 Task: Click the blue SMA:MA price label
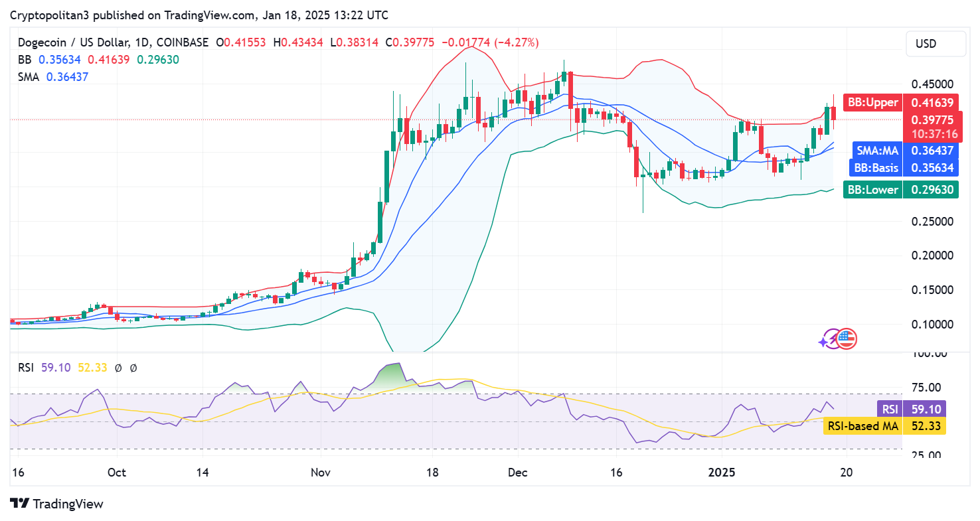tap(876, 151)
